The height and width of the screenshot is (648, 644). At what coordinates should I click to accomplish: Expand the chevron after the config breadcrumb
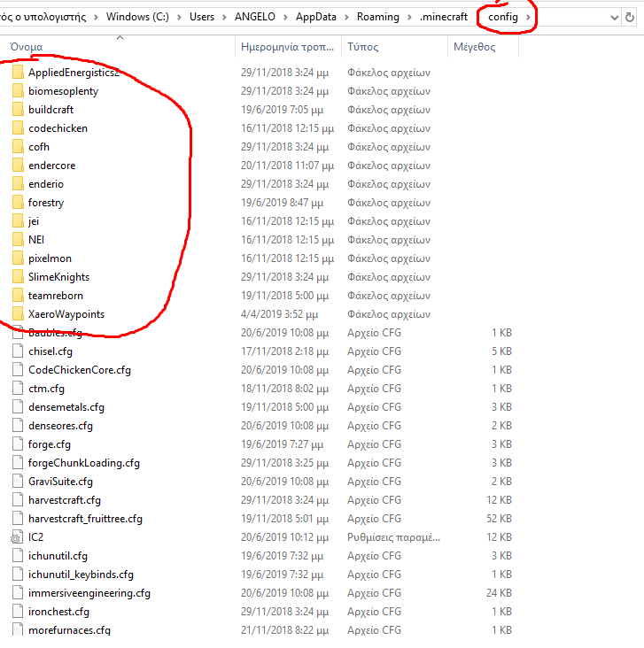pos(529,17)
